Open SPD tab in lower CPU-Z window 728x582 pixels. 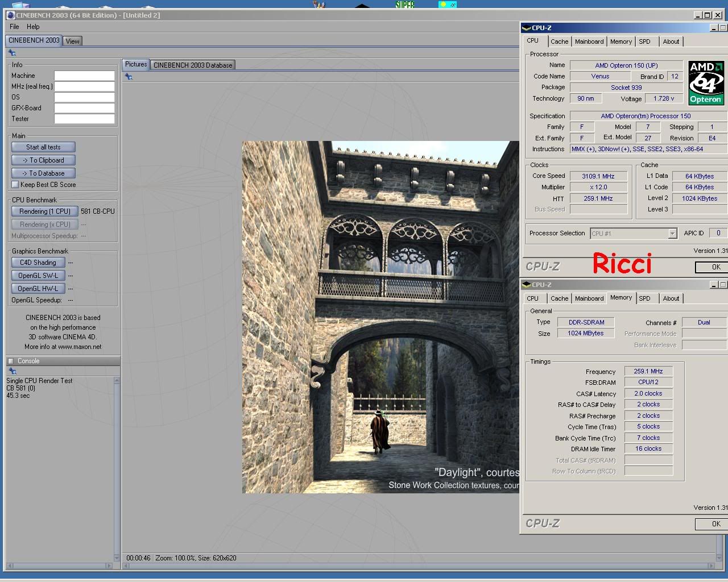pos(644,298)
